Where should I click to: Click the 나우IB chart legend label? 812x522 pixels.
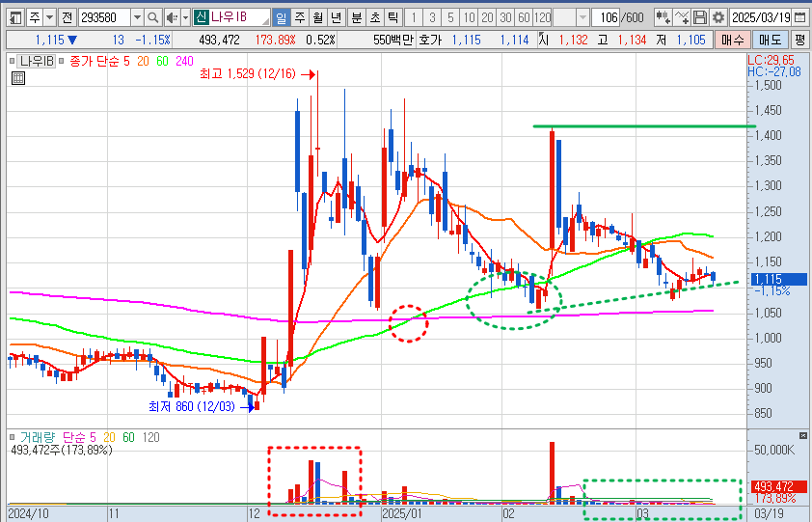[37, 61]
